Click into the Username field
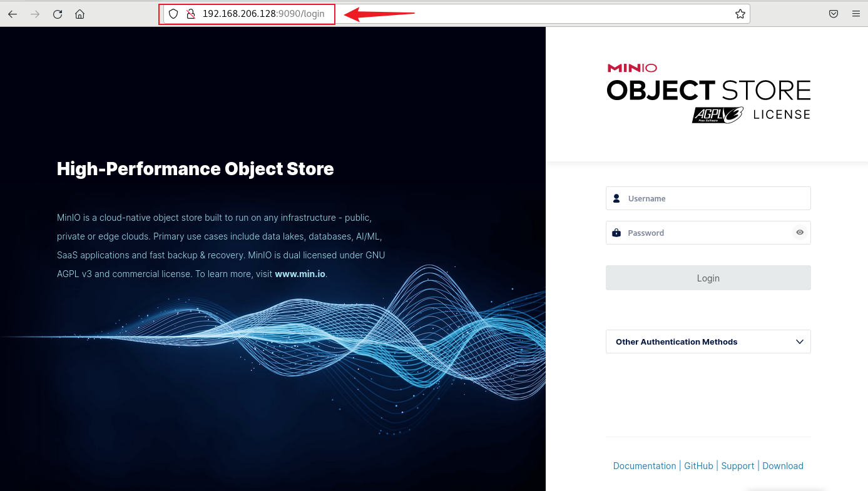 tap(708, 198)
